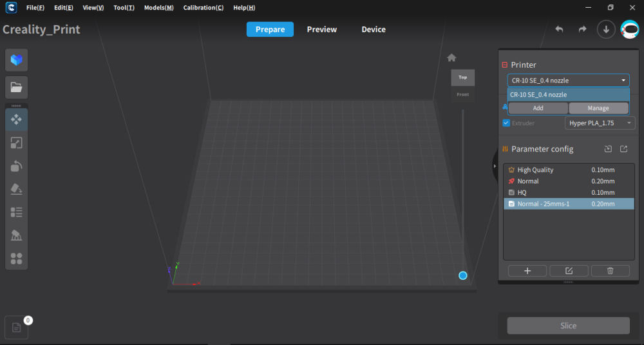Click the download circle icon
The height and width of the screenshot is (345, 644).
coord(606,29)
